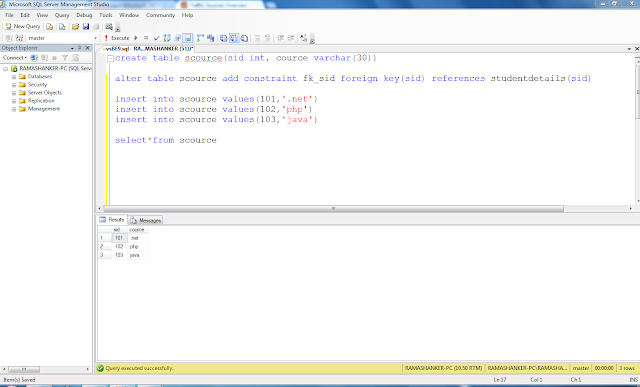Open the Help menu
Viewport: 640px width, 387px height.
(187, 15)
